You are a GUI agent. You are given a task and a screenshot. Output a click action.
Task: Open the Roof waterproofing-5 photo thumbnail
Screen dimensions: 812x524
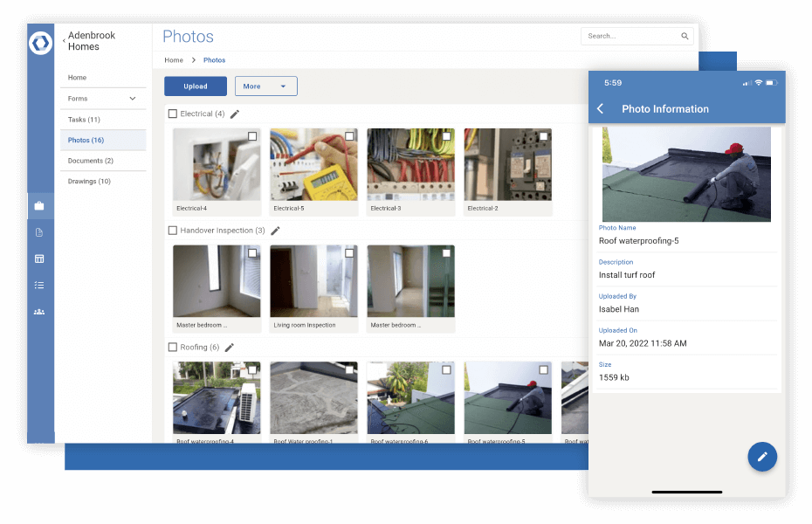pos(507,393)
